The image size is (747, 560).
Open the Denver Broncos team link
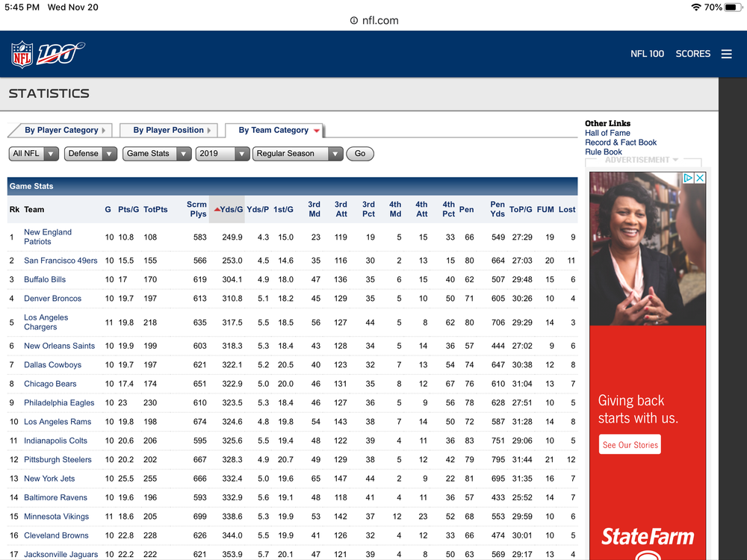[52, 299]
